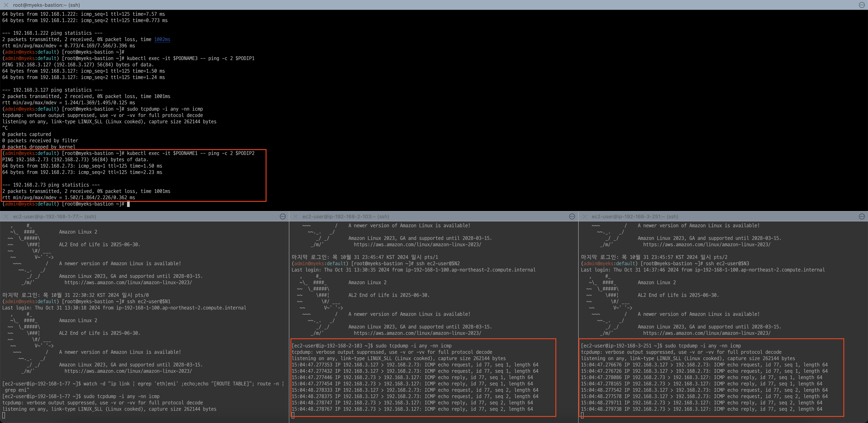Select the ec2-user@ip-192-168-3-251 pane title

coord(635,216)
